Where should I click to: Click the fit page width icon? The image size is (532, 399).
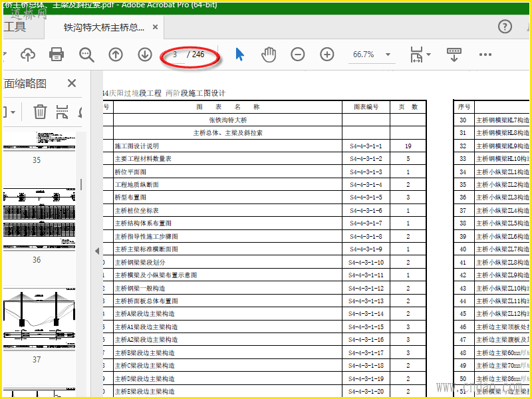click(416, 55)
